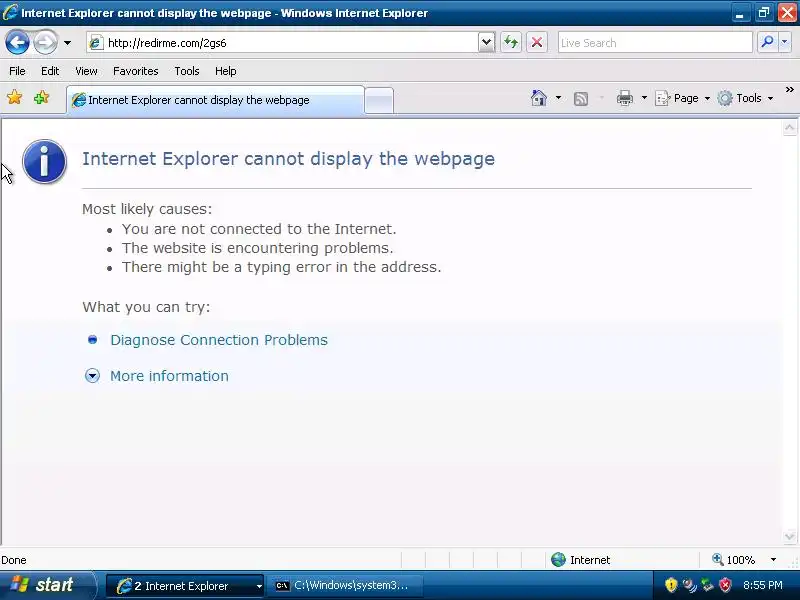
Task: Open the Tools menu in menu bar
Action: (187, 71)
